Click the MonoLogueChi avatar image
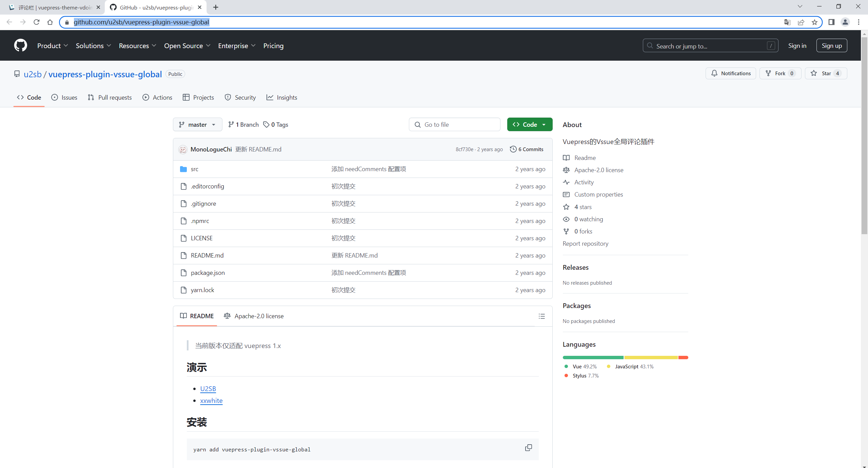868x468 pixels. (x=183, y=149)
